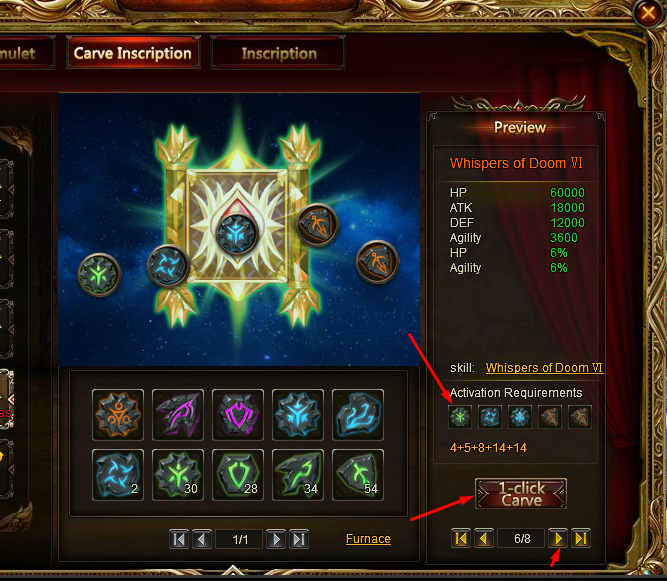Click the green rune slot beside the amulet
The height and width of the screenshot is (581, 667).
[99, 275]
